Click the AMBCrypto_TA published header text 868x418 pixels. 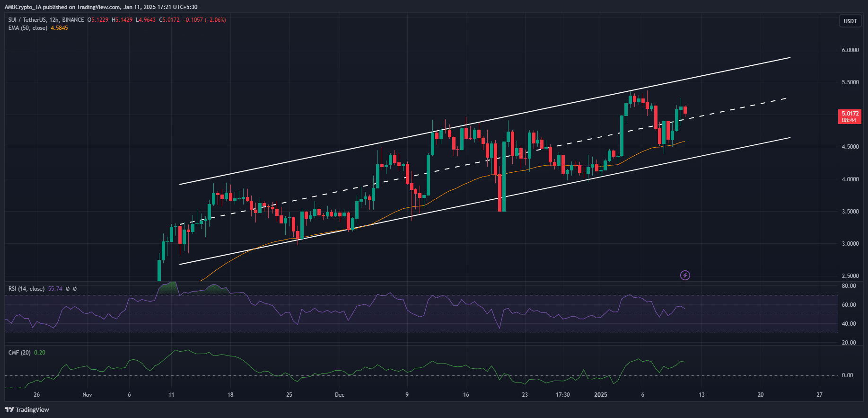pyautogui.click(x=101, y=7)
